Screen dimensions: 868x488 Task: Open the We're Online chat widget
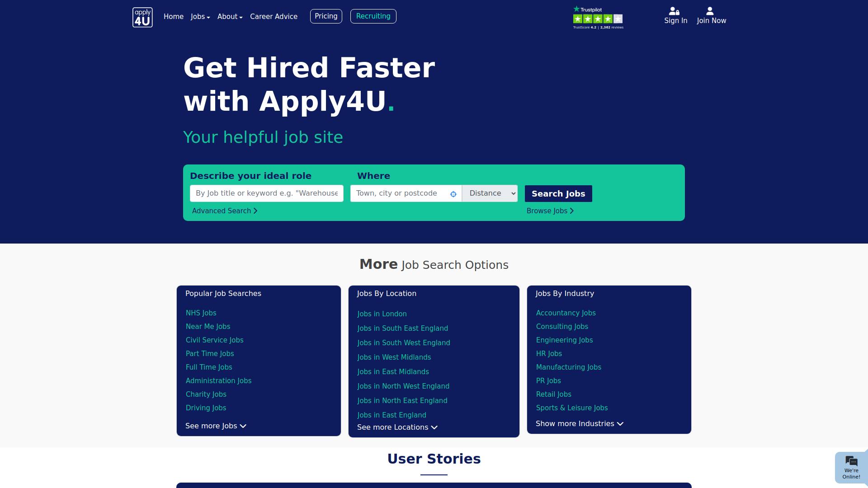click(851, 468)
